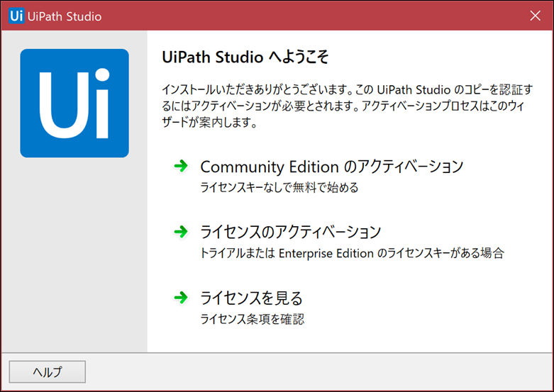Image resolution: width=554 pixels, height=392 pixels.
Task: Open help with the ヘルプ button
Action: click(x=48, y=371)
